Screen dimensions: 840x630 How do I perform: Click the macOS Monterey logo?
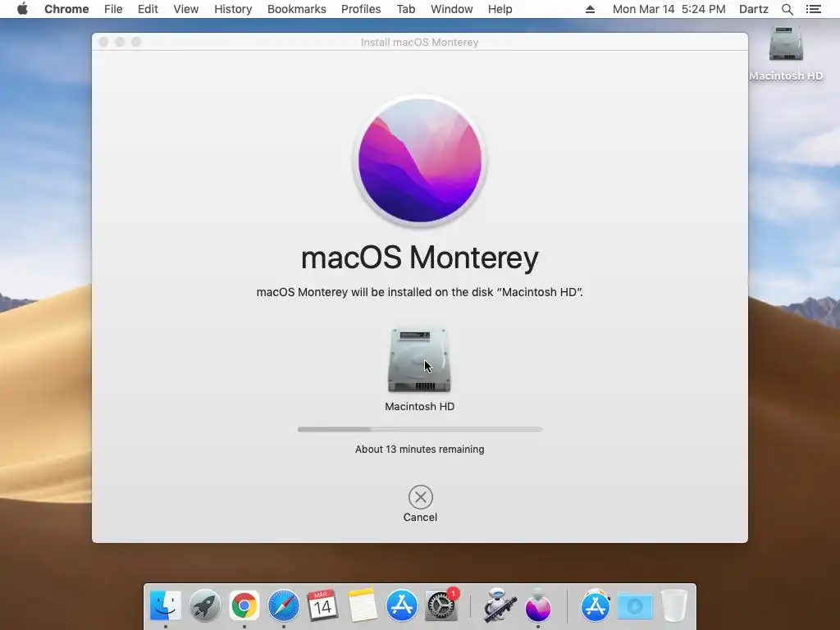coord(420,160)
